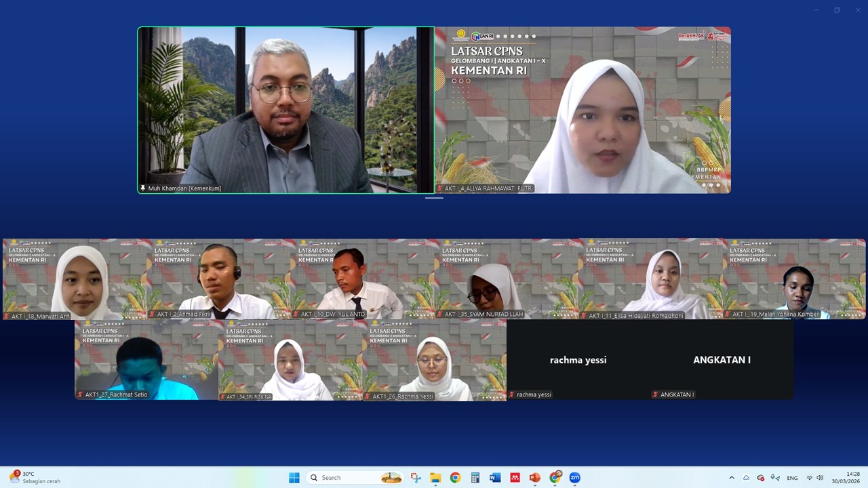The image size is (868, 488).
Task: Open File Explorer from the taskbar
Action: [x=435, y=478]
